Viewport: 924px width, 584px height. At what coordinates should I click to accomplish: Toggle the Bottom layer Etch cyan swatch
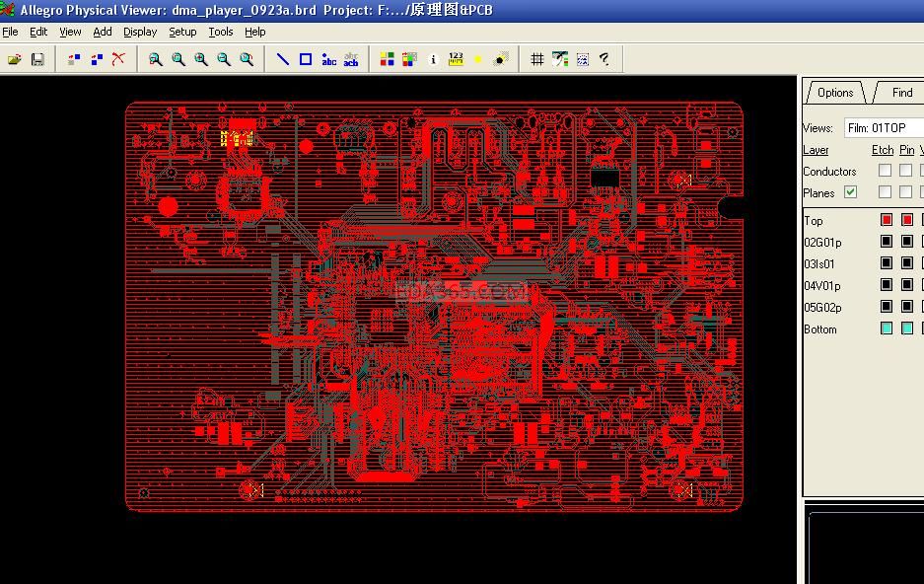886,328
